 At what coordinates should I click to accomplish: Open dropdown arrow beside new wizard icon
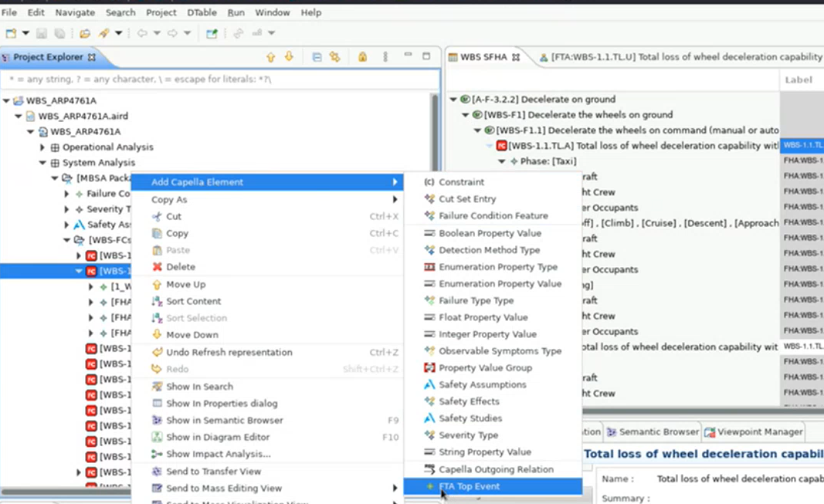point(25,33)
